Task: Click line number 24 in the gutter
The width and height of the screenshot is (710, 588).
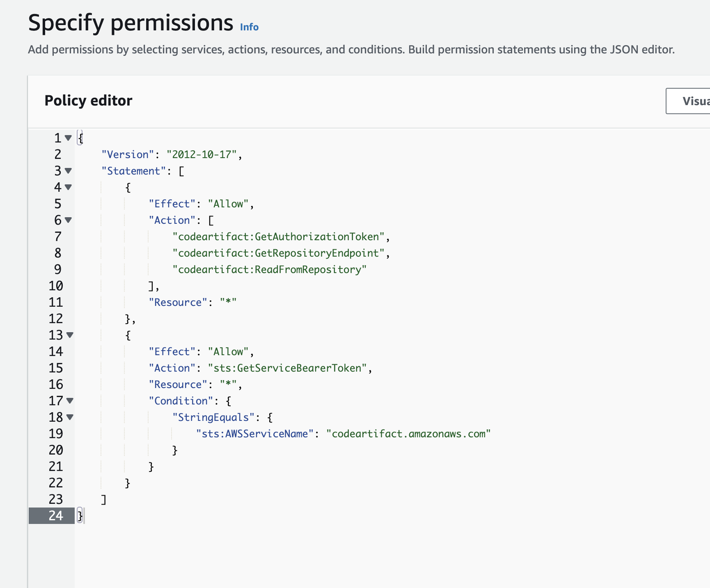Action: [56, 516]
